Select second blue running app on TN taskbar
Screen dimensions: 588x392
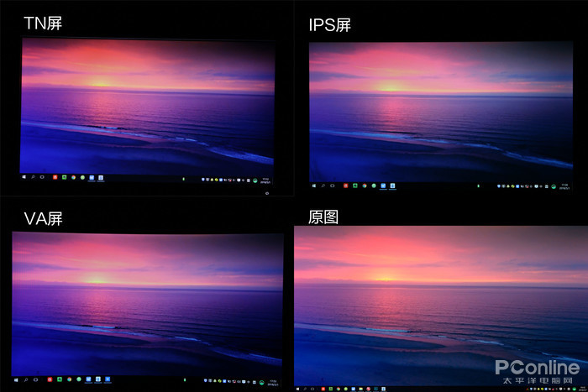(x=101, y=178)
